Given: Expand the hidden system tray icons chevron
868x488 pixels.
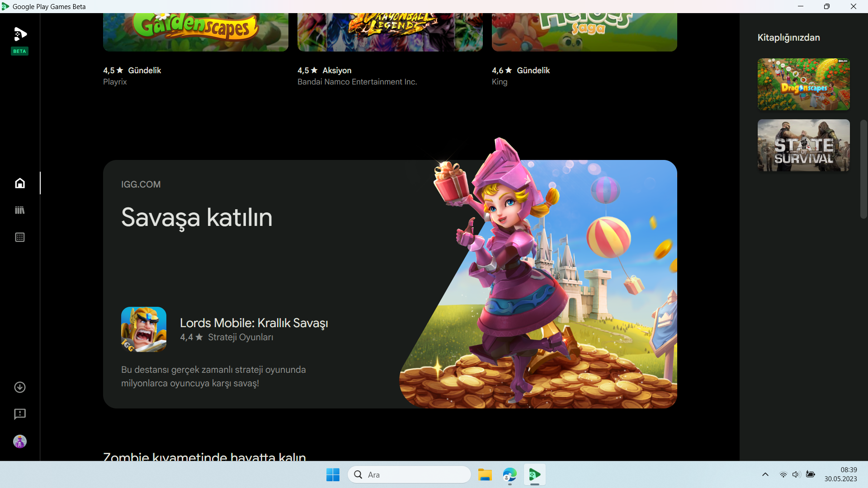Looking at the screenshot, I should tap(765, 474).
